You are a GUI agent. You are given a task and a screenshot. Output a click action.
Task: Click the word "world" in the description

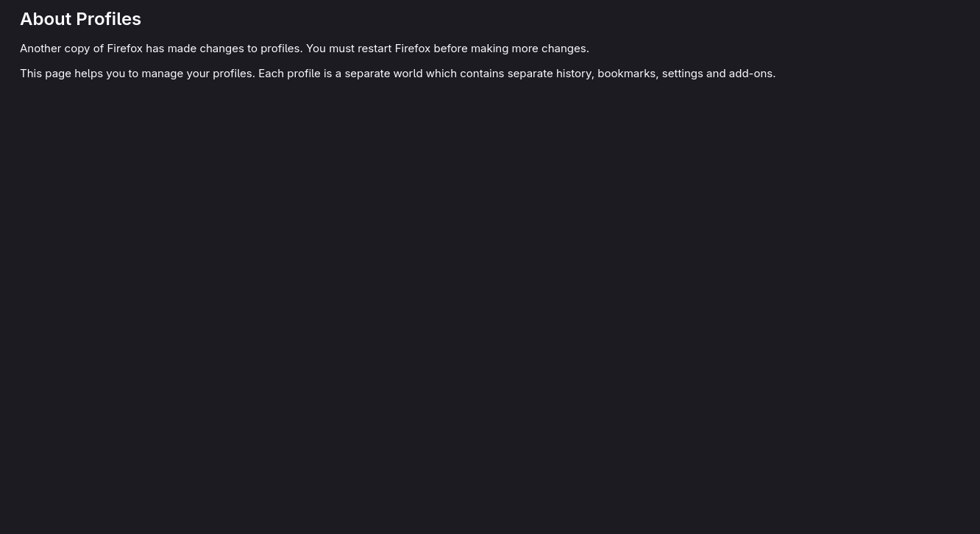point(408,74)
